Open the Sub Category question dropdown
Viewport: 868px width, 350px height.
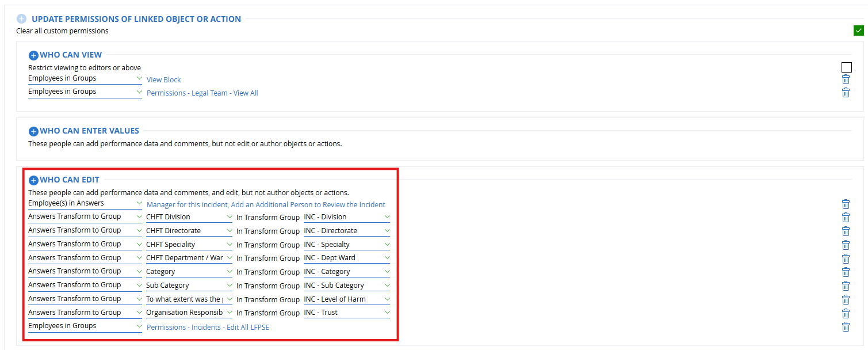tap(189, 286)
